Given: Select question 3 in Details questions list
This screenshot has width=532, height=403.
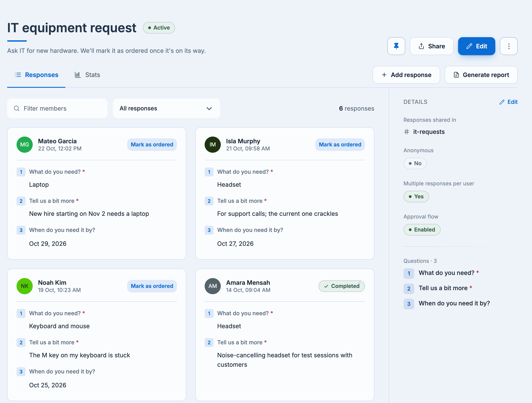Looking at the screenshot, I should [x=447, y=303].
